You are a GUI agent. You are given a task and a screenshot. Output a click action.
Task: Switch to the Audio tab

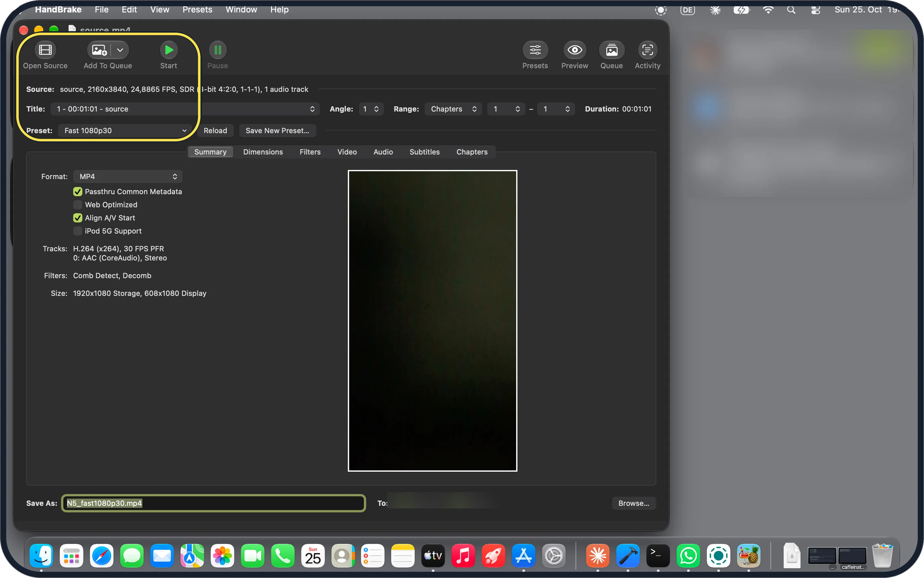pyautogui.click(x=383, y=152)
